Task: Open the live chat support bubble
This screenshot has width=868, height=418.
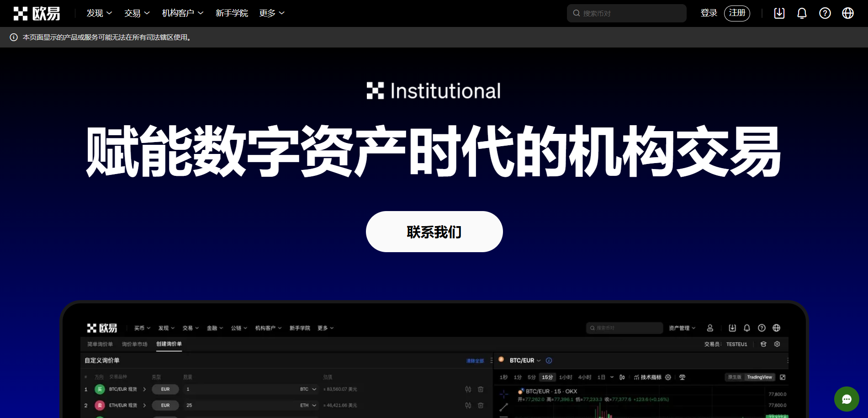Action: pos(847,399)
